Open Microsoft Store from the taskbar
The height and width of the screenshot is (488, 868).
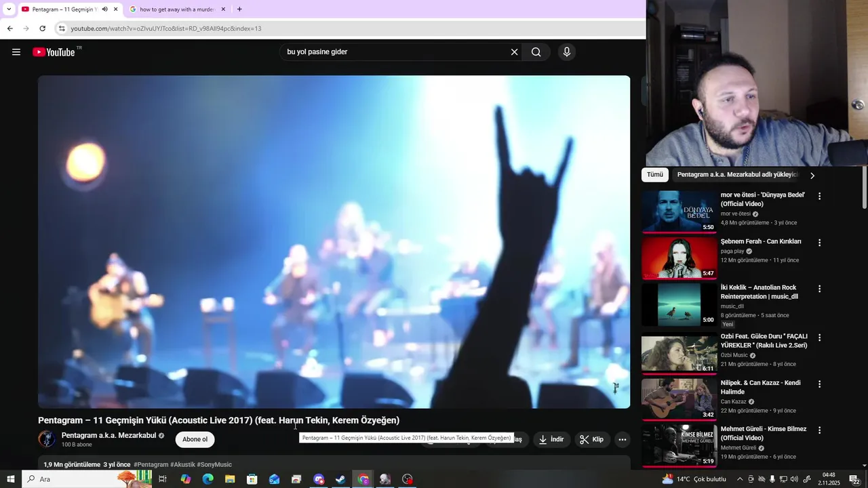point(252,479)
